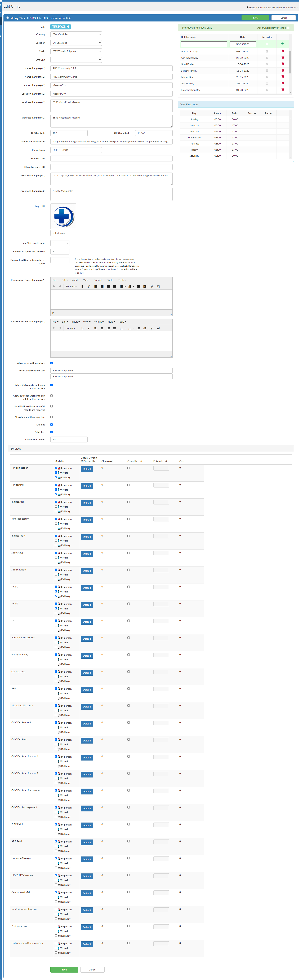Viewport: 299px width, 980px height.
Task: Click the green Save button at top
Action: (x=255, y=18)
